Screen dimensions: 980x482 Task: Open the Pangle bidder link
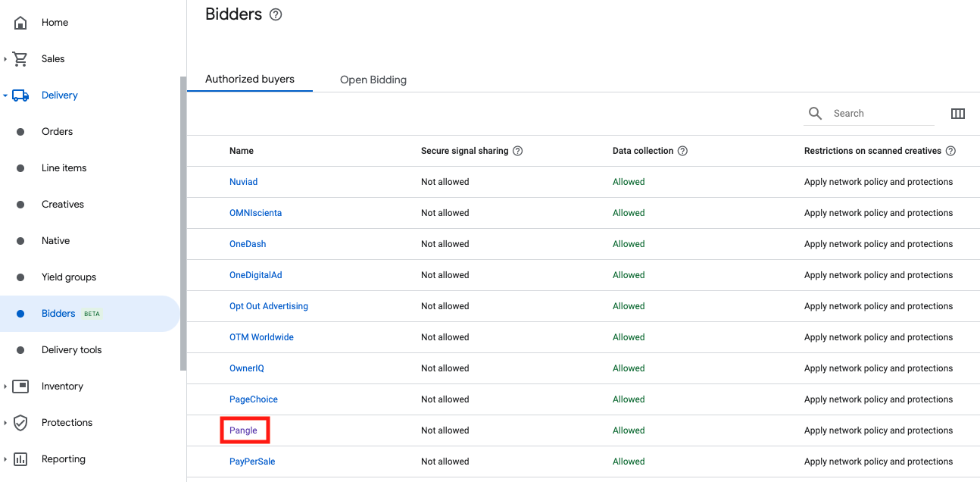coord(243,430)
